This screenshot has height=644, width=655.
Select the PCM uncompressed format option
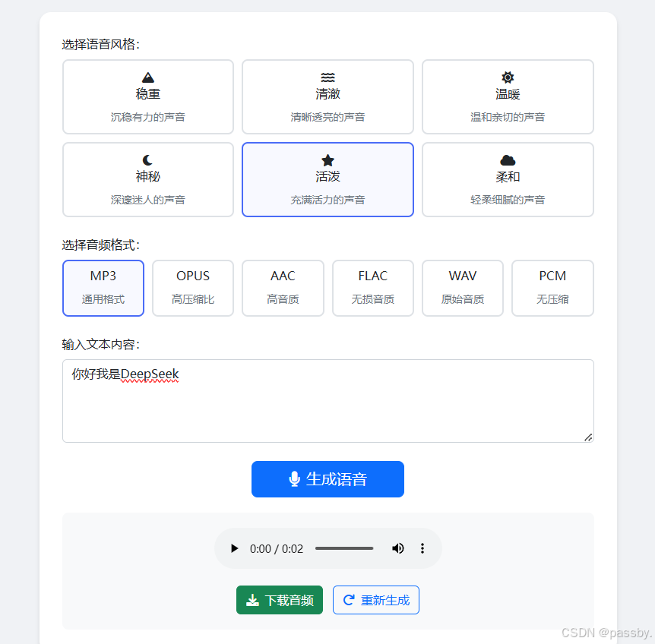[x=552, y=288]
